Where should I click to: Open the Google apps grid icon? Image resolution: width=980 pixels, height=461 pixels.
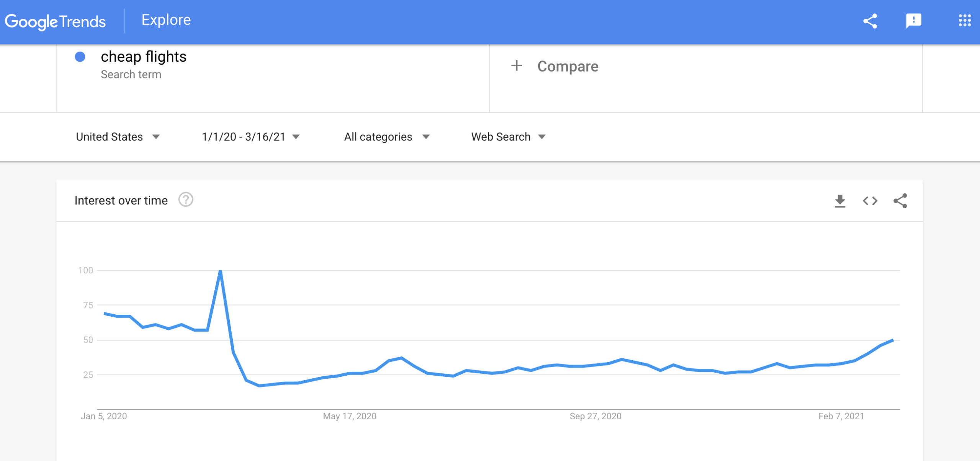tap(965, 21)
